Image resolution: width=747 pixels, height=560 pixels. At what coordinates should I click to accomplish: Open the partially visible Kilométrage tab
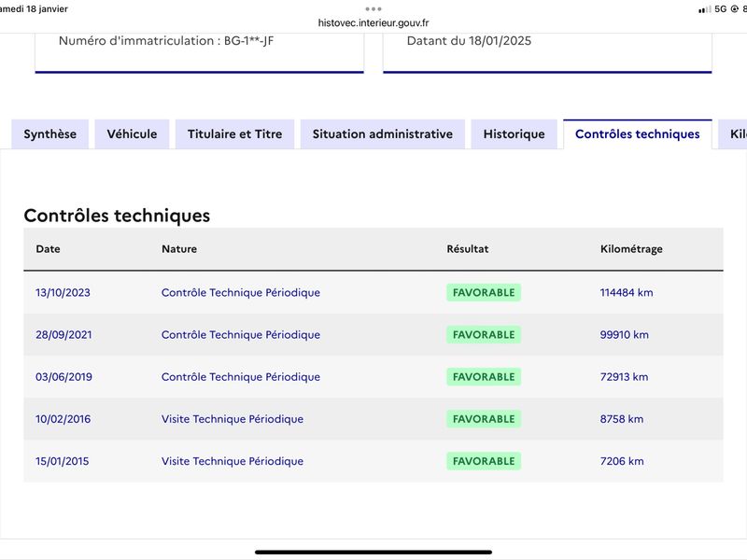point(733,134)
